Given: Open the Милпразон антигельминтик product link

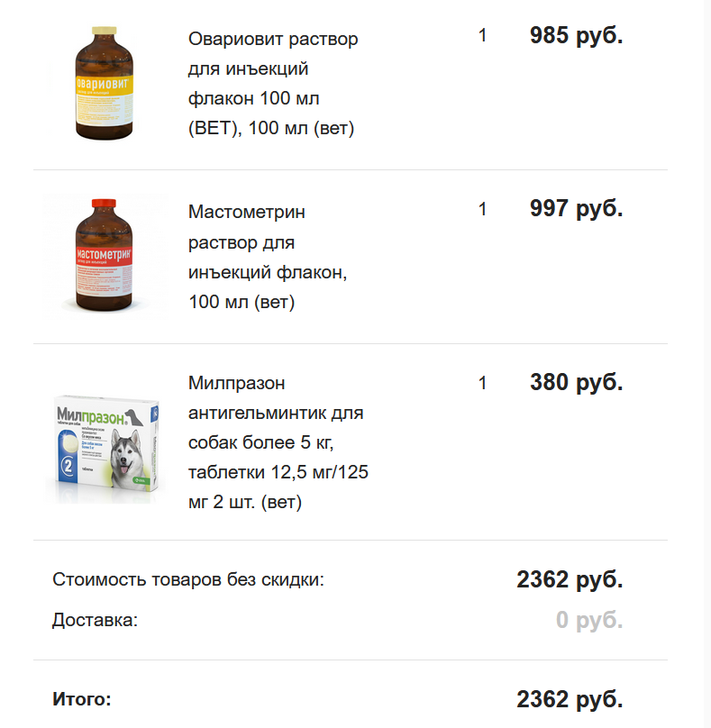Looking at the screenshot, I should tap(278, 442).
